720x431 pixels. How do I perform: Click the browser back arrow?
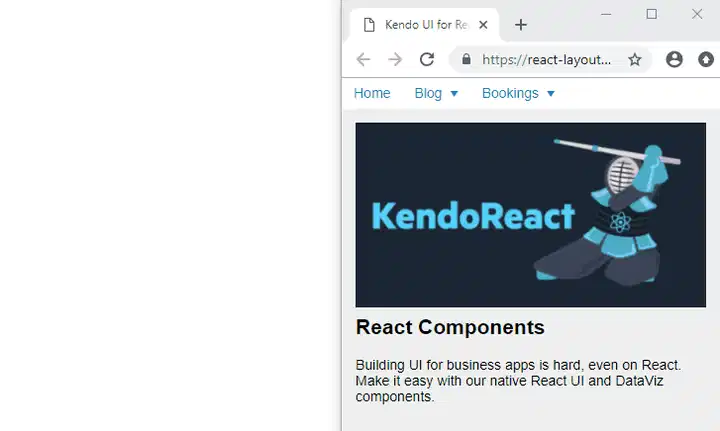click(363, 59)
